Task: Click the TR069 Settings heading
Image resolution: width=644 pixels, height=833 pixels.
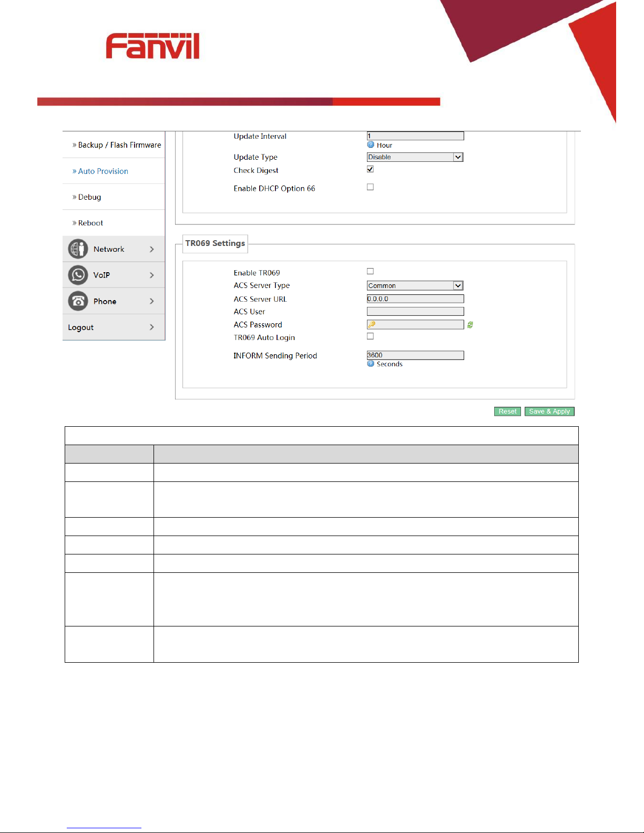Action: coord(215,243)
